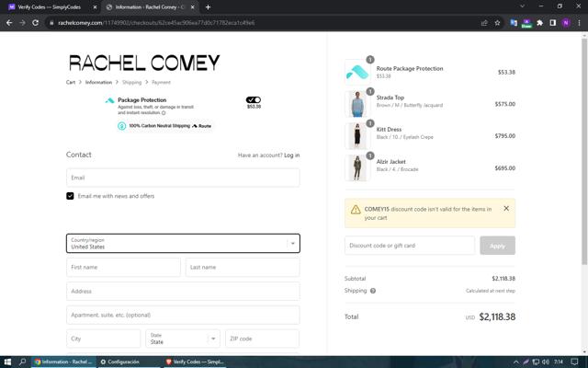Click the share page icon in address bar
Viewport: 588px width, 368px height.
click(484, 23)
